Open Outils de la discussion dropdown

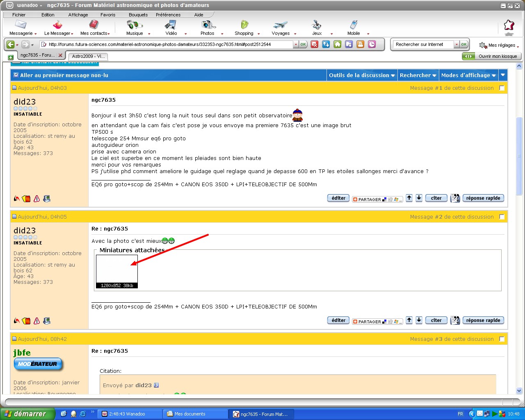(362, 75)
